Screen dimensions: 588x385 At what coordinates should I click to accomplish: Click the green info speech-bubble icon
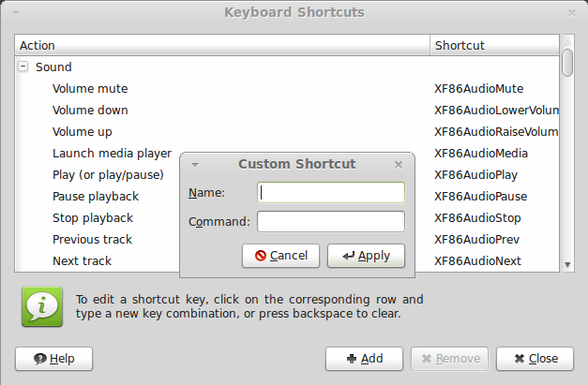coord(42,306)
